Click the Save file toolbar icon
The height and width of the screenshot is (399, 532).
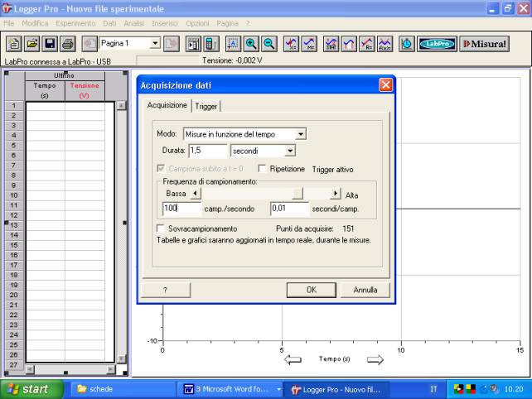click(x=50, y=44)
